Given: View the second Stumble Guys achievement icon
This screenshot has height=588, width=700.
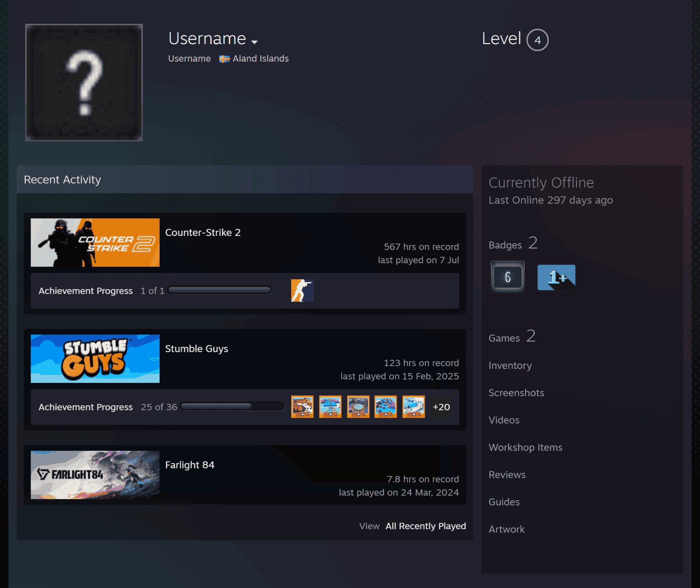Looking at the screenshot, I should tap(330, 406).
